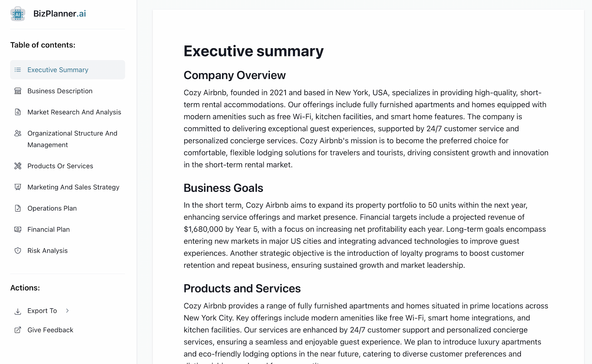Image resolution: width=592 pixels, height=364 pixels.
Task: Click the BizPlanner.ai robot logo icon
Action: coord(18,14)
